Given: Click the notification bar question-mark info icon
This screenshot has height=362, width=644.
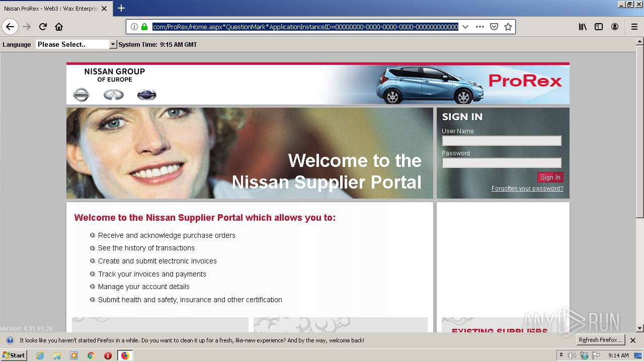Looking at the screenshot, I should click(10, 340).
